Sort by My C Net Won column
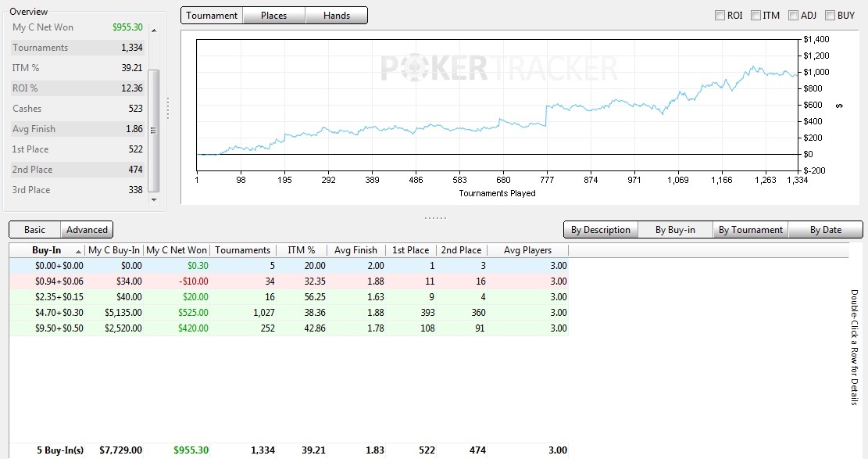 (177, 250)
